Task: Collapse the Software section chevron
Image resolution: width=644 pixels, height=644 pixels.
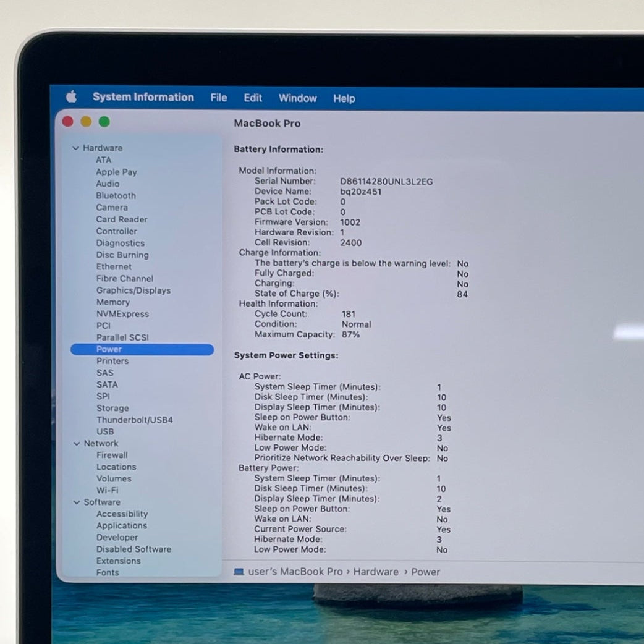Action: [x=77, y=502]
